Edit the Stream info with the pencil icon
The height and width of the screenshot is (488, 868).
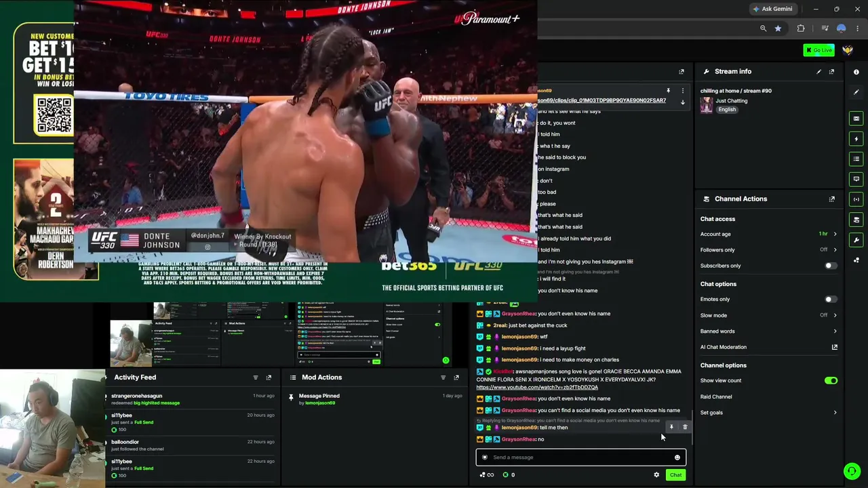tap(818, 71)
